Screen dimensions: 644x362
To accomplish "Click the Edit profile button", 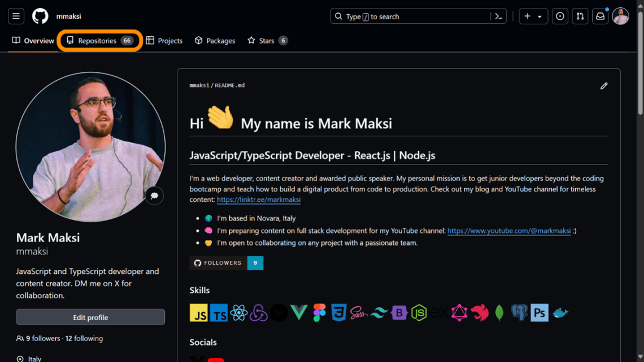I will pyautogui.click(x=90, y=317).
